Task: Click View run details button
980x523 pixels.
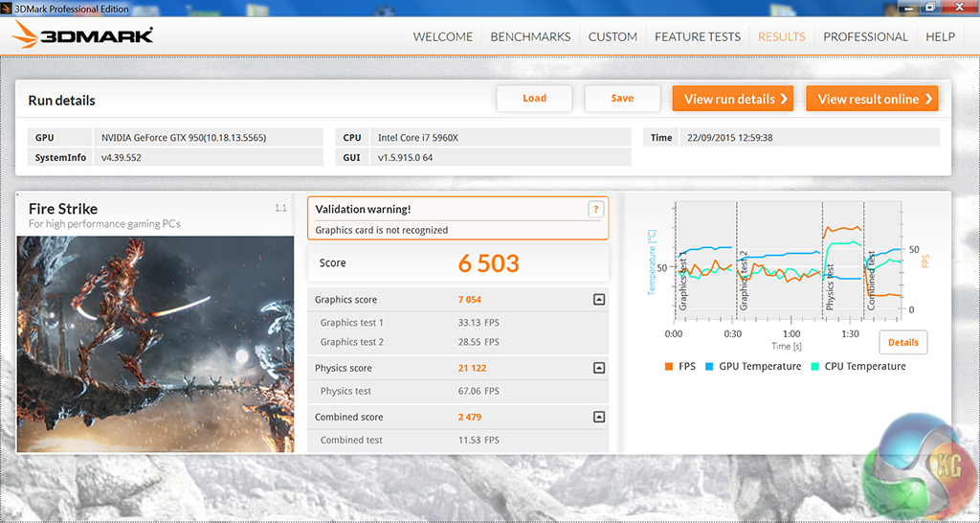Action: point(732,99)
